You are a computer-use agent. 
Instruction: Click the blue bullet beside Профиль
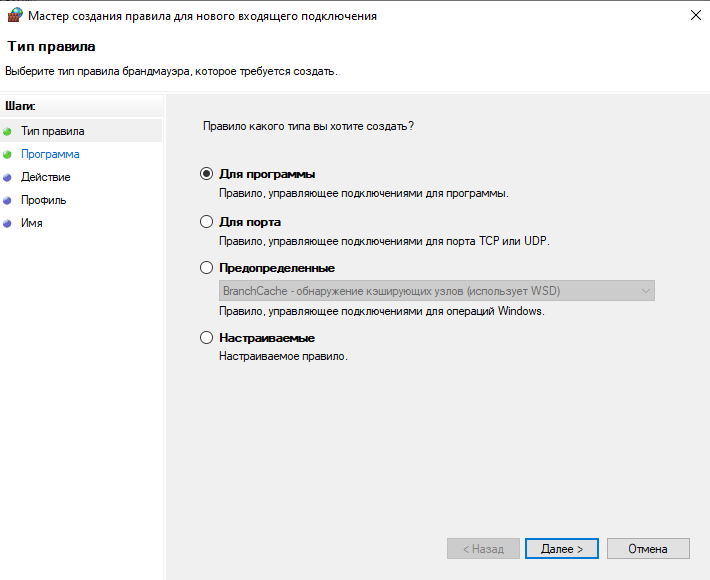click(x=7, y=200)
